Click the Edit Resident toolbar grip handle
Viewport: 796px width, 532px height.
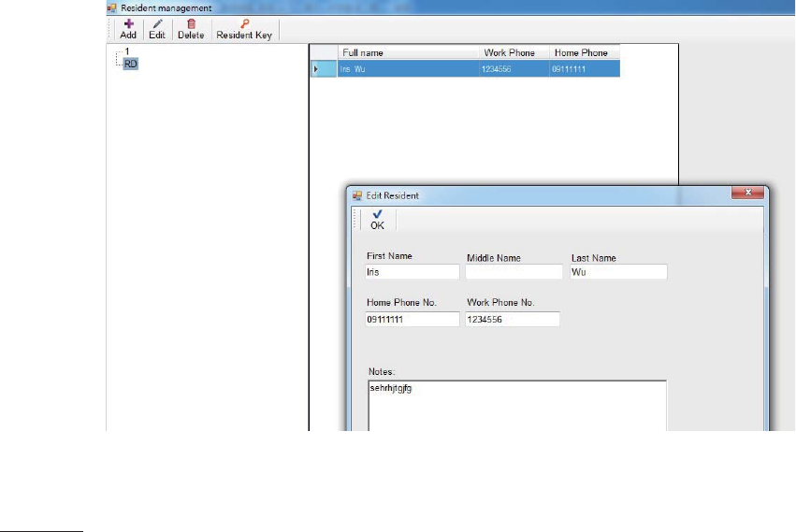click(x=355, y=220)
